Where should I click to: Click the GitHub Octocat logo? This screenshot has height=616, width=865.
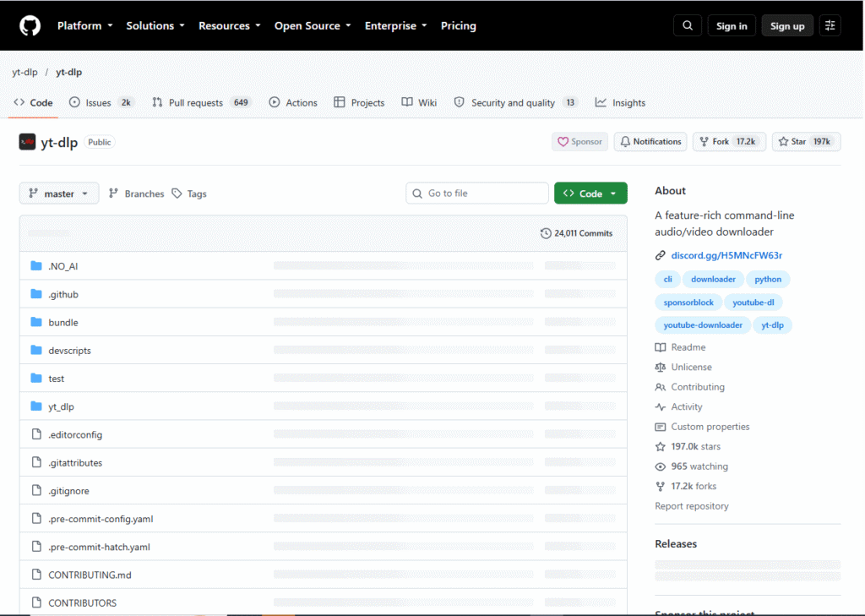pos(30,26)
